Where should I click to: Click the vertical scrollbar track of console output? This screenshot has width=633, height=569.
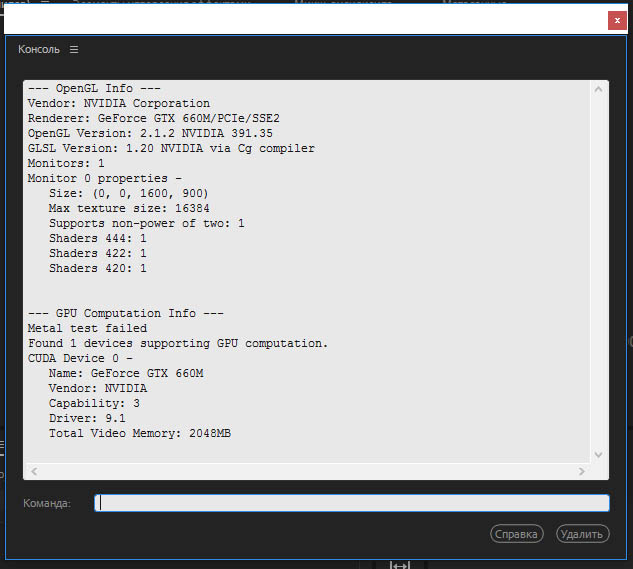tap(600, 270)
